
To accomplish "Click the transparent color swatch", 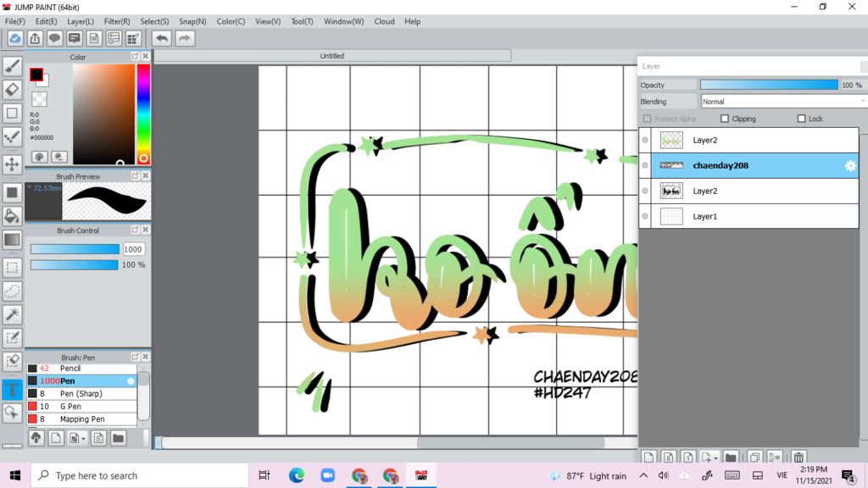I will [39, 99].
